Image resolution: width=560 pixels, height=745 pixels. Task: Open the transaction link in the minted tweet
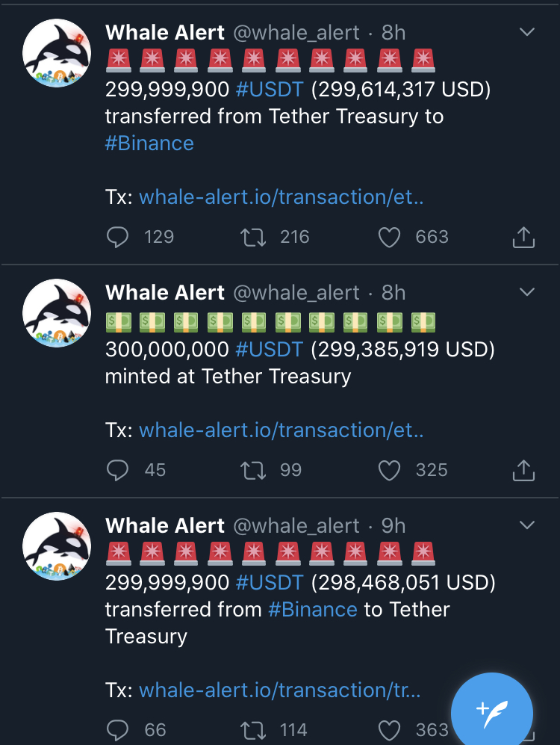(281, 430)
